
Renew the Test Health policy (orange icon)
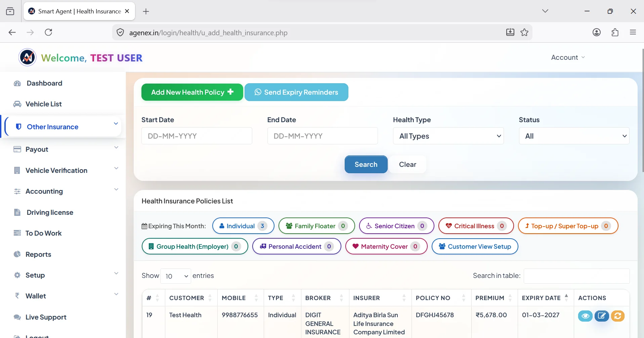(617, 316)
